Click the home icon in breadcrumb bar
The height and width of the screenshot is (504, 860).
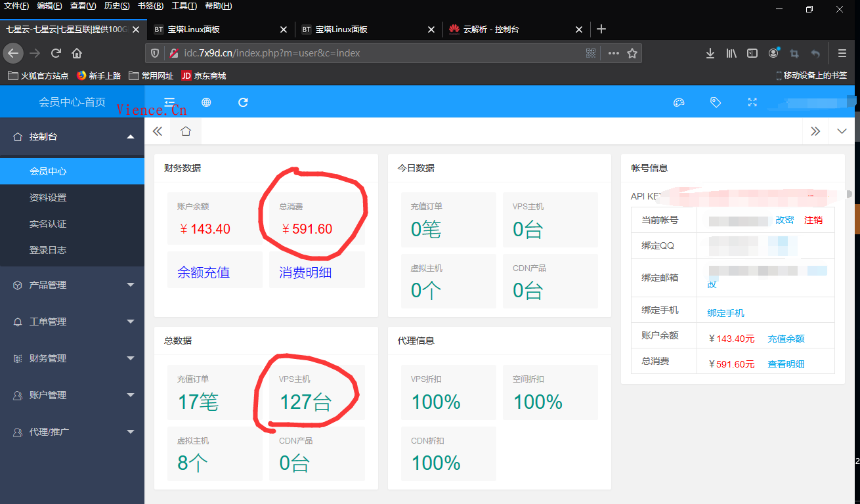coord(186,131)
